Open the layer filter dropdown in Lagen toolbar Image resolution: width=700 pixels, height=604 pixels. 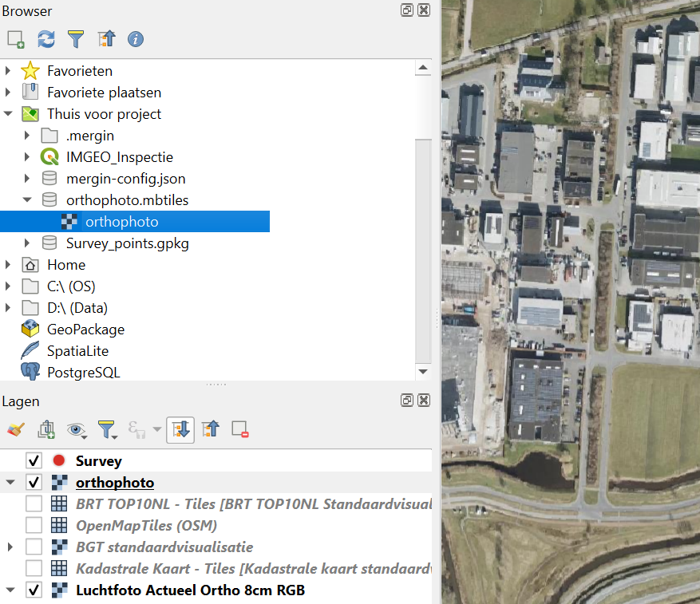pos(107,430)
